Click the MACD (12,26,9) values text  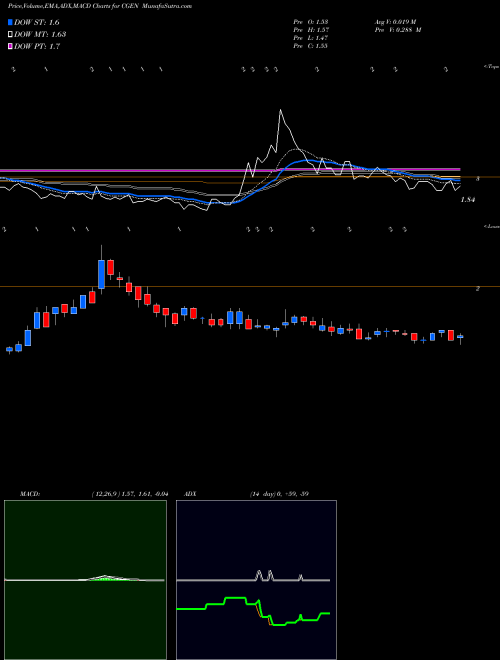[129, 494]
